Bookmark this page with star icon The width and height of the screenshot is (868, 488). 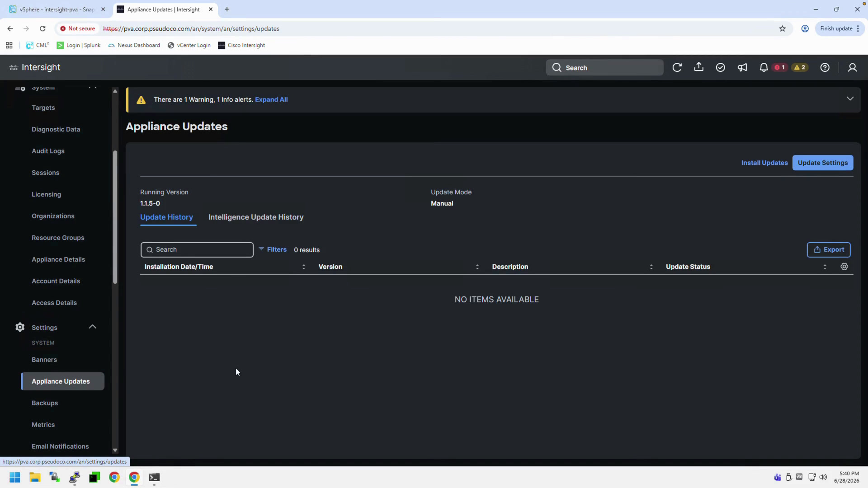click(783, 28)
